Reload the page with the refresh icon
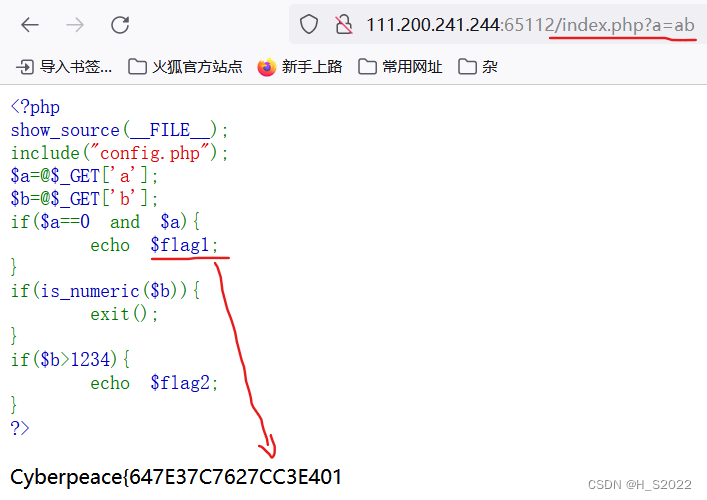This screenshot has height=500, width=707. click(x=120, y=25)
